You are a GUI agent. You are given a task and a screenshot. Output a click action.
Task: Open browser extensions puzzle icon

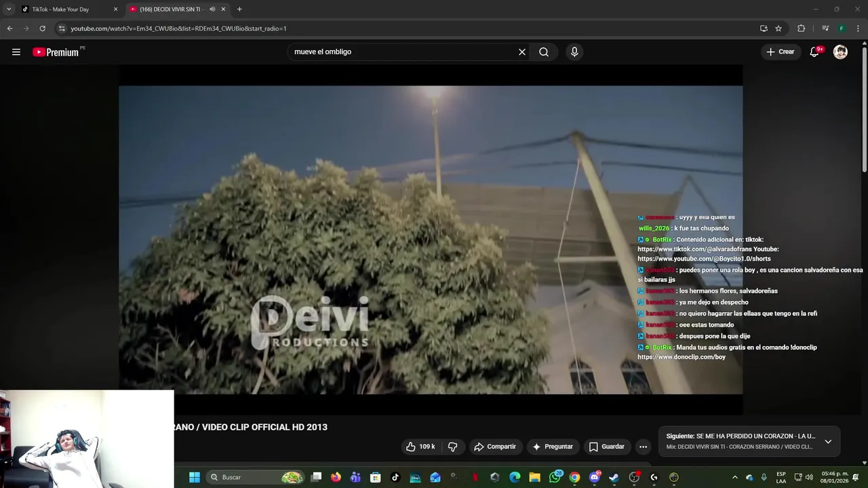pos(801,28)
